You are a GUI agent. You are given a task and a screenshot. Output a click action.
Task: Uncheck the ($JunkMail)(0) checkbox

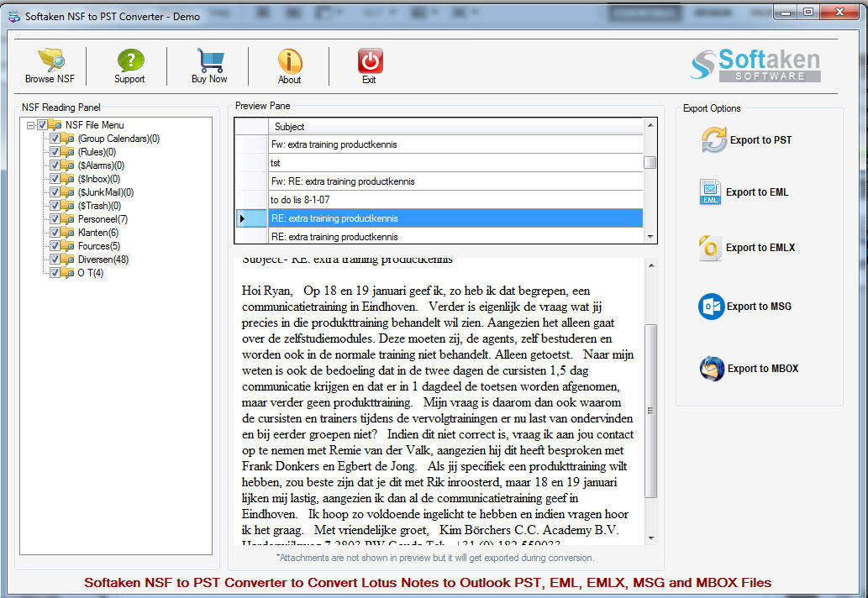[x=55, y=192]
